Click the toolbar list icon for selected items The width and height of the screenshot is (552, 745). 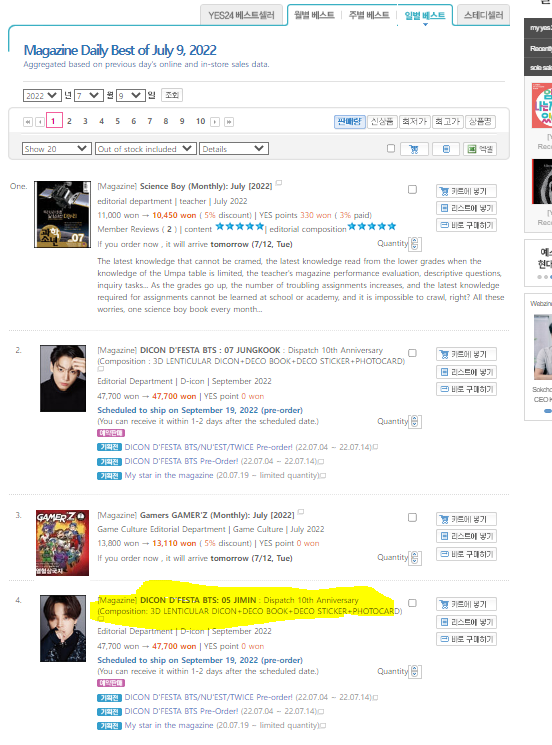click(x=446, y=149)
